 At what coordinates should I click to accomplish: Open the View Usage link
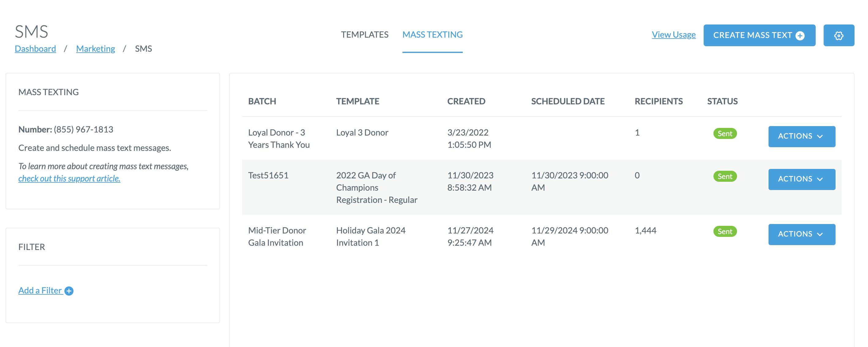[x=674, y=35]
